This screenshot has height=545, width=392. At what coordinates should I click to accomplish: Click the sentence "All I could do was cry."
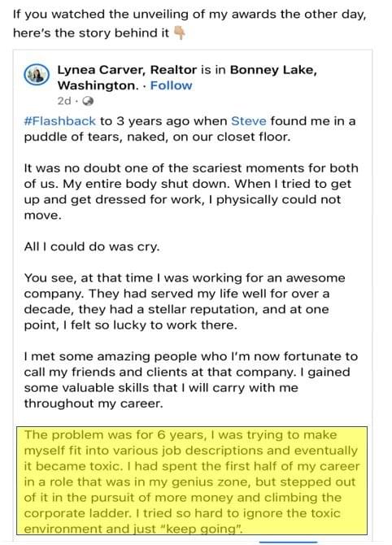(92, 246)
